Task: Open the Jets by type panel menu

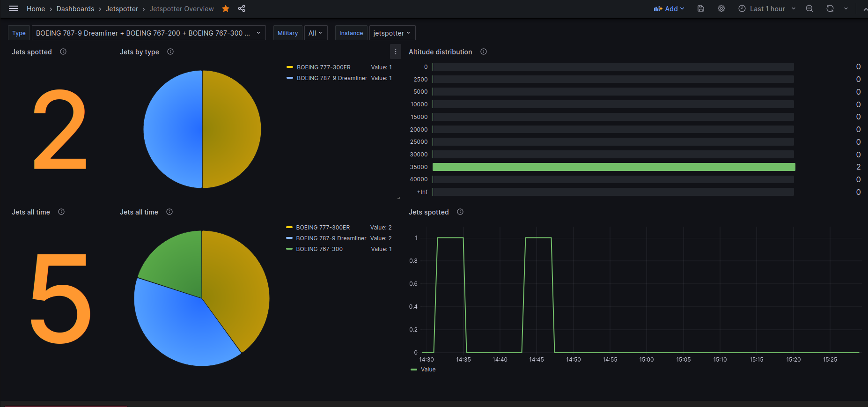Action: (396, 52)
